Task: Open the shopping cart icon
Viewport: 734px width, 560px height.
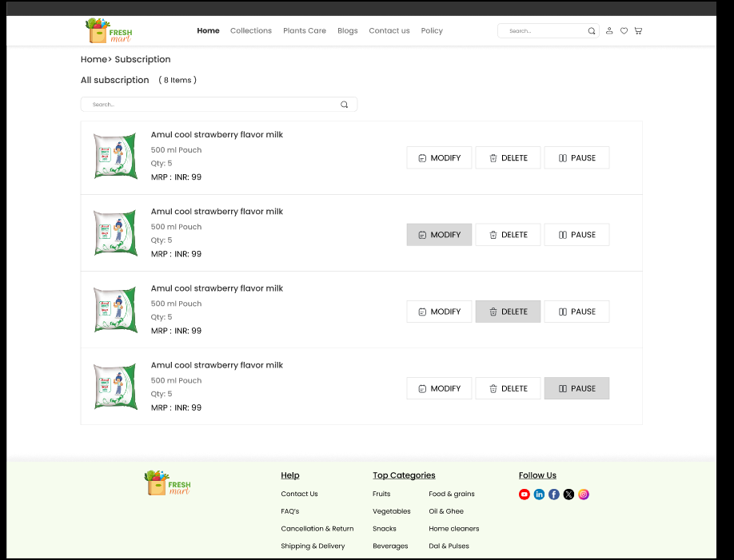Action: pyautogui.click(x=638, y=31)
